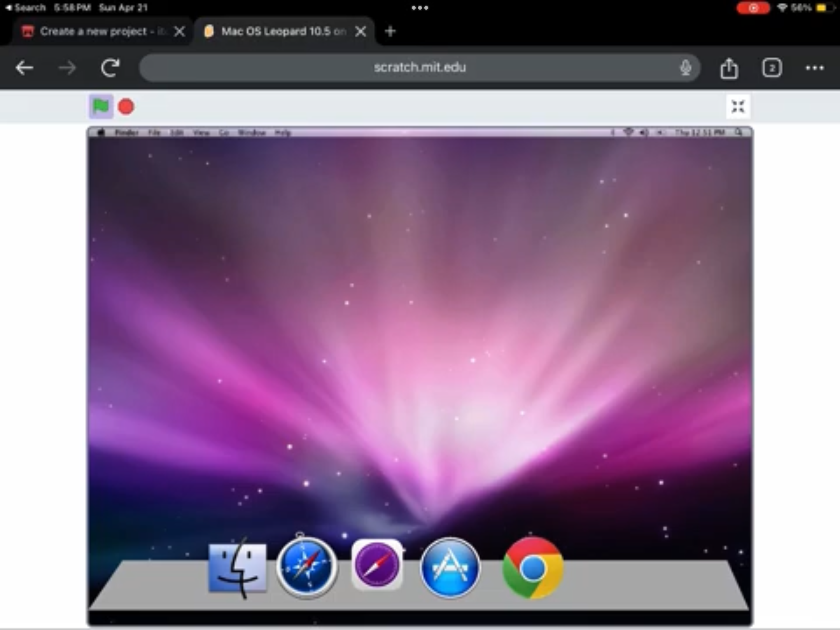The image size is (840, 630).
Task: Open the File menu in Leopard menu bar
Action: click(154, 133)
